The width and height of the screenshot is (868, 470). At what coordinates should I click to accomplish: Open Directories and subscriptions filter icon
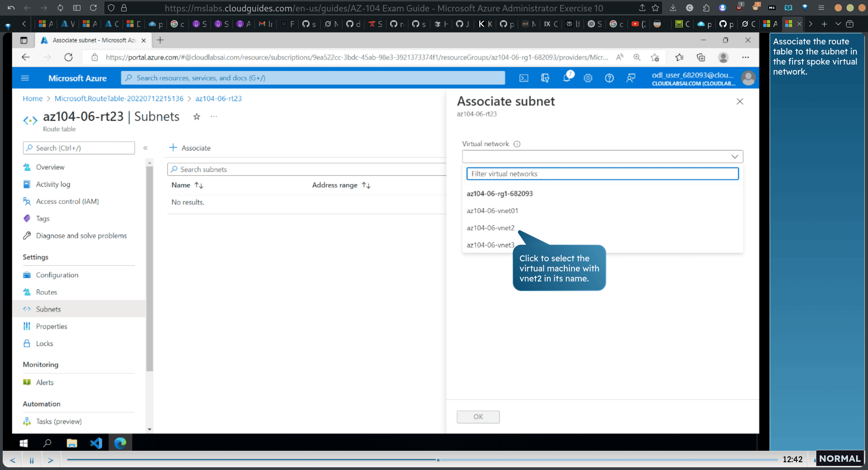[545, 78]
